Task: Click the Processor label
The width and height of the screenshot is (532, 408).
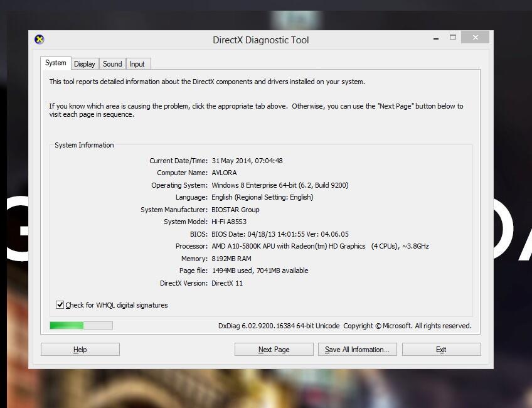Action: [191, 246]
